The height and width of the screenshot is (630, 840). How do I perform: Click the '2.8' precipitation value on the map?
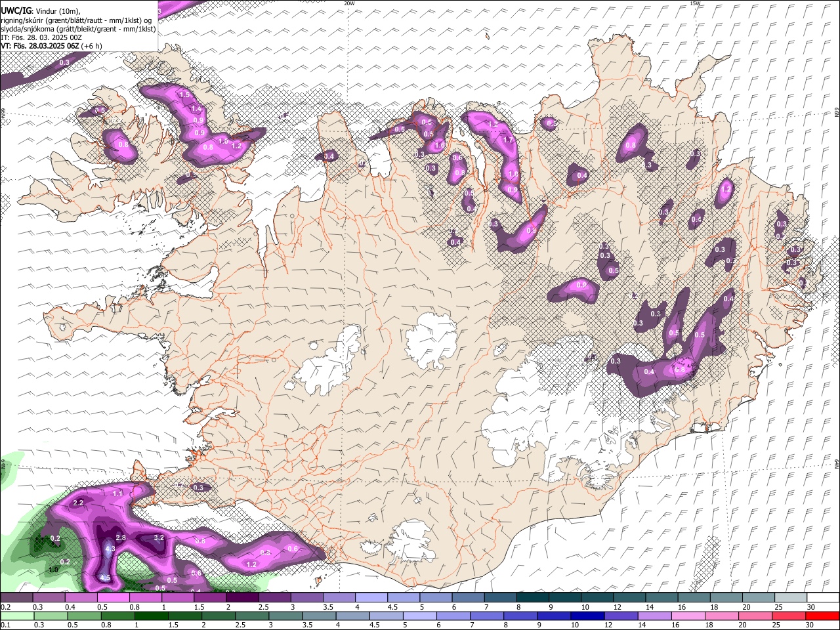121,537
